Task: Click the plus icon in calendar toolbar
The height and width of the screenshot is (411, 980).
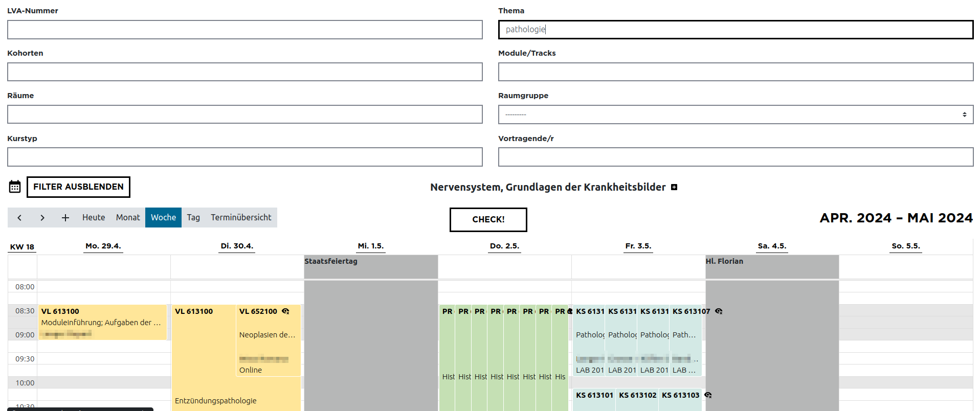Action: pyautogui.click(x=65, y=218)
